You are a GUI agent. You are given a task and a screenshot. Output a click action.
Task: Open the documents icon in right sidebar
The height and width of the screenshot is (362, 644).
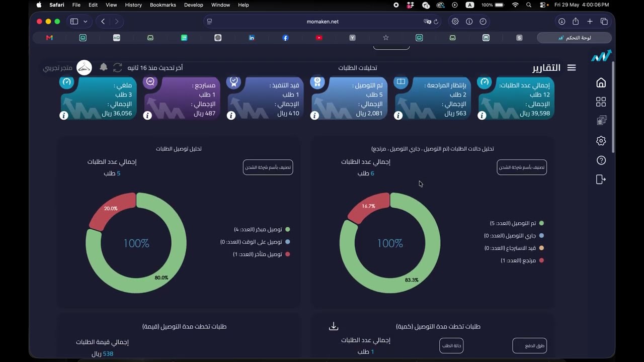pyautogui.click(x=601, y=121)
